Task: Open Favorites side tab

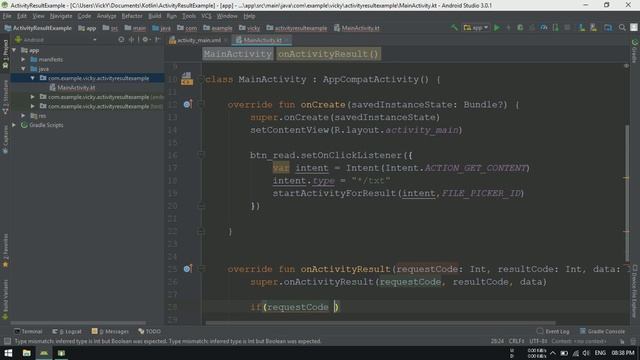Action: [5, 250]
